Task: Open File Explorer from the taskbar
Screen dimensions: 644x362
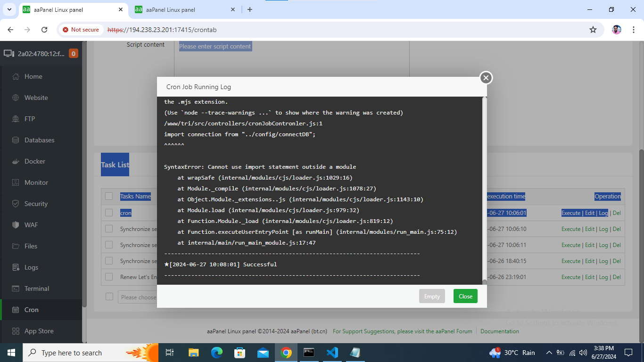Action: pyautogui.click(x=193, y=353)
